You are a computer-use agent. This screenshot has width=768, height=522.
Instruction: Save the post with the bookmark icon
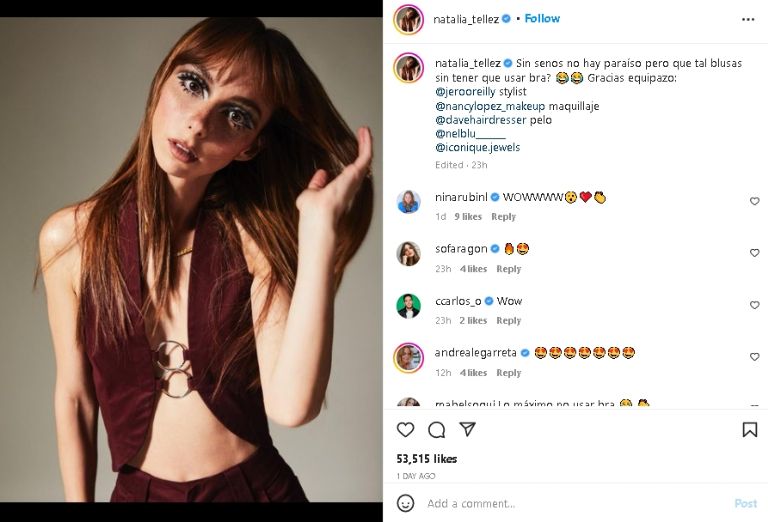(x=749, y=430)
